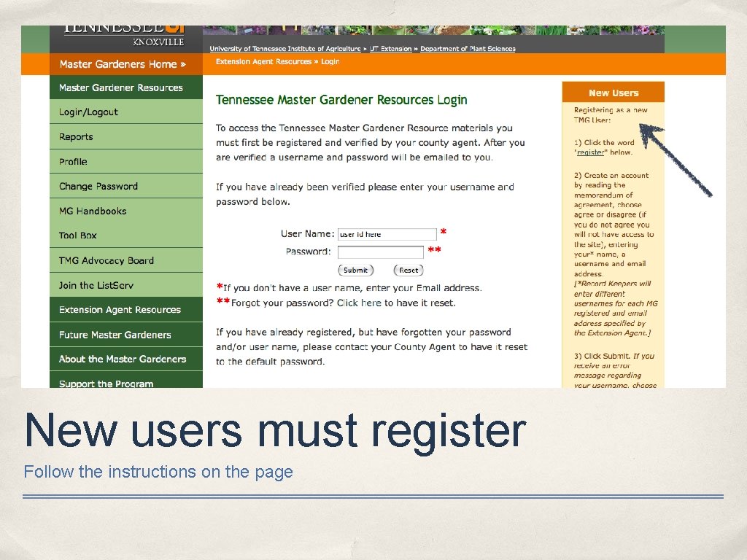Click 'Registering as a new TMG User' text
Image resolution: width=747 pixels, height=560 pixels.
611,114
